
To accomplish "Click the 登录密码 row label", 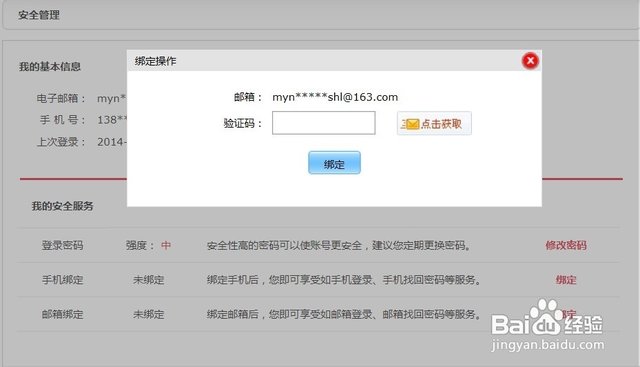I will pos(62,245).
